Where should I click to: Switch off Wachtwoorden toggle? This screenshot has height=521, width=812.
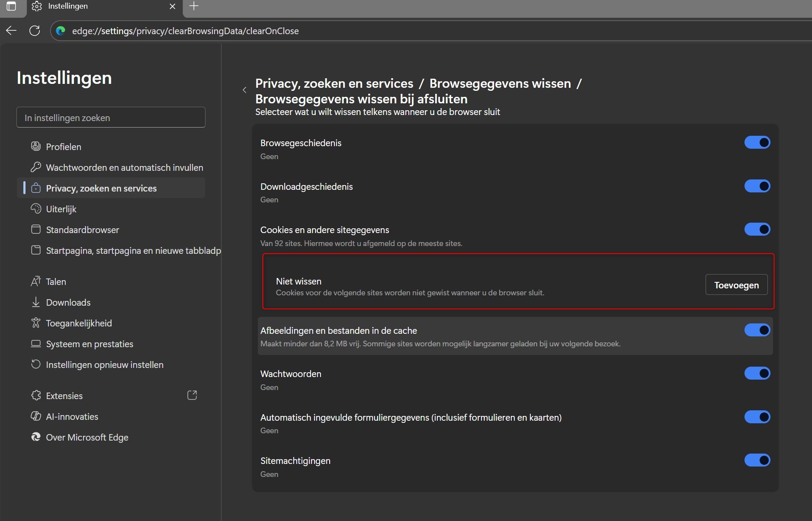coord(757,373)
